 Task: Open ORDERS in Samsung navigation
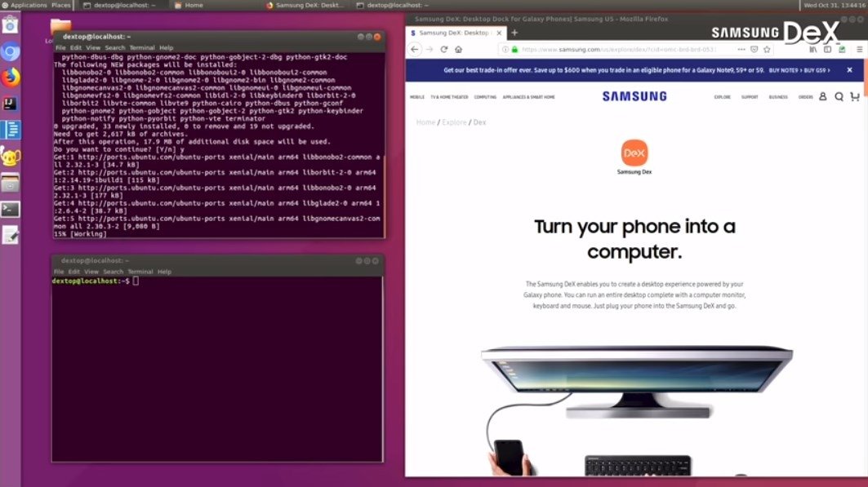pos(805,97)
